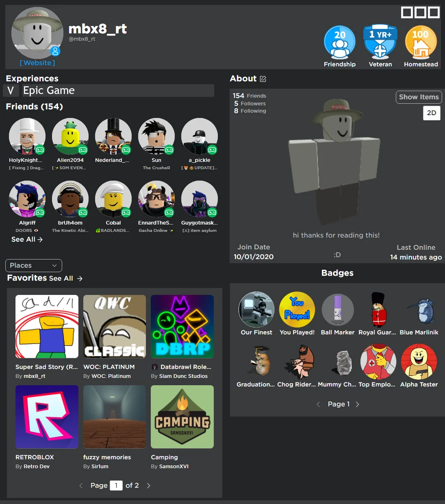Click the pencil edit icon beside About

click(x=262, y=78)
